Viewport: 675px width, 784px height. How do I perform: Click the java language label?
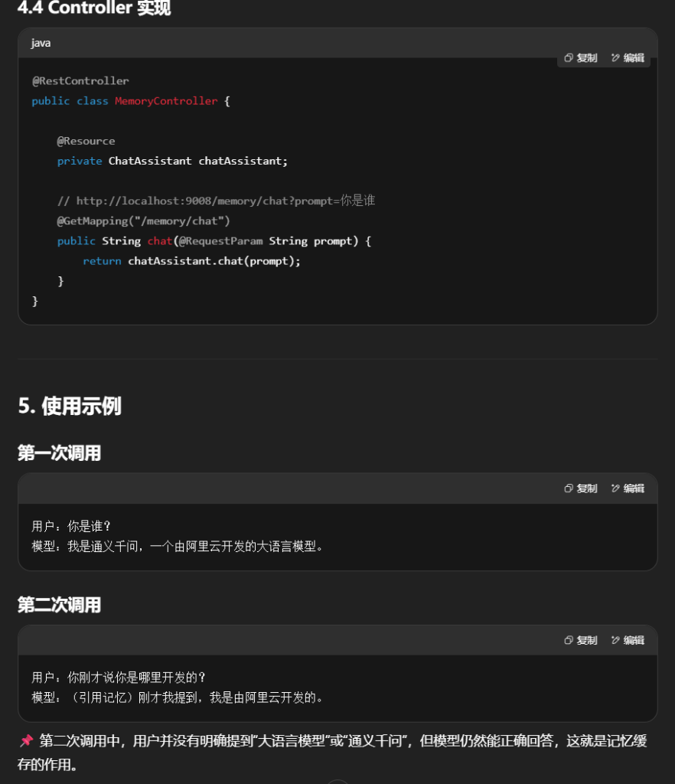[41, 44]
